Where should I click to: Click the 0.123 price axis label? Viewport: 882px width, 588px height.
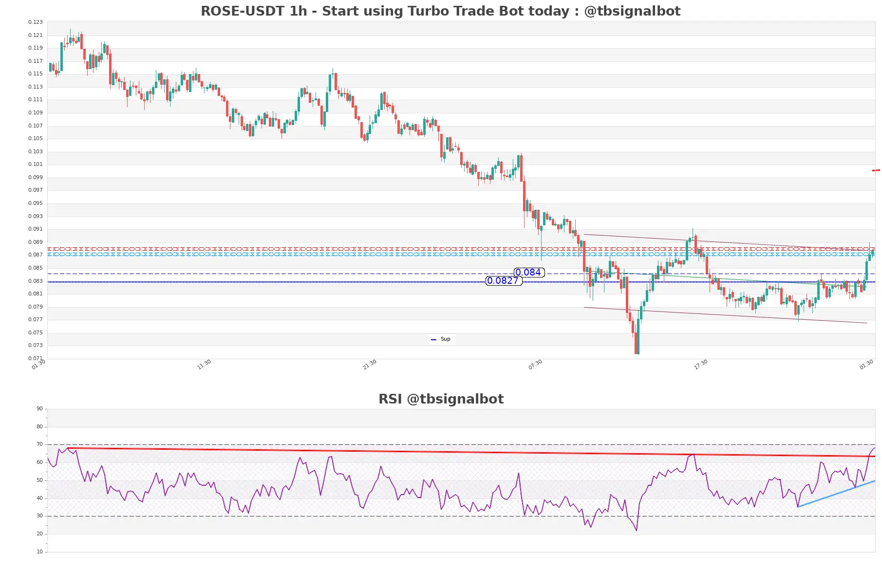35,22
